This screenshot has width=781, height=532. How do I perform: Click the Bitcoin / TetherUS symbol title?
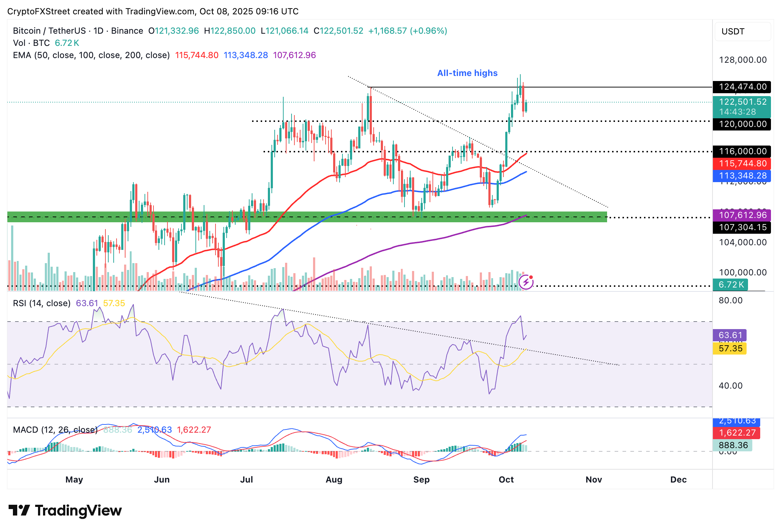(49, 31)
